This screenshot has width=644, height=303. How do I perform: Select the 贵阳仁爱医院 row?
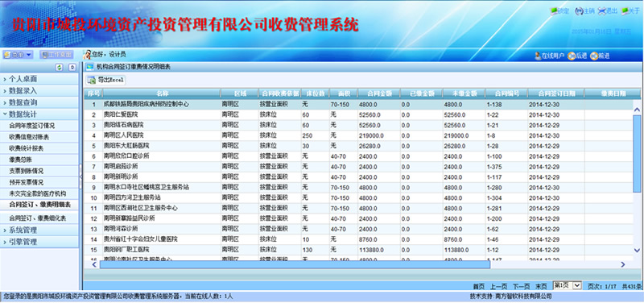358,114
